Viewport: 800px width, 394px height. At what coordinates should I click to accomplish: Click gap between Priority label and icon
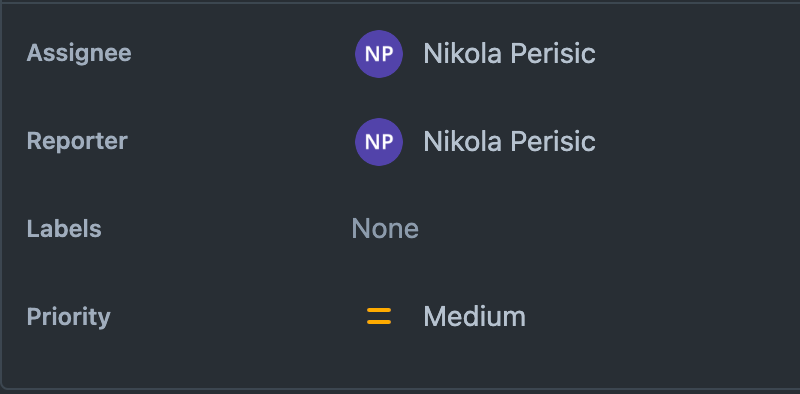235,316
